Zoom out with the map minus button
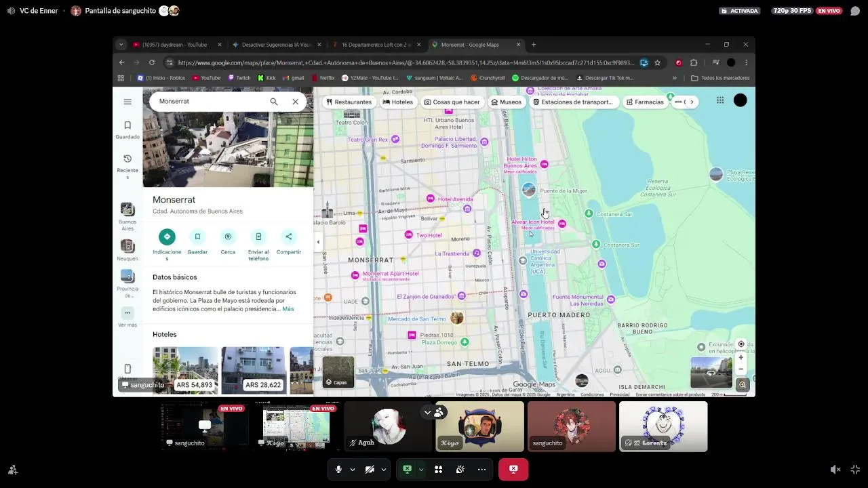The height and width of the screenshot is (488, 868). 741,369
